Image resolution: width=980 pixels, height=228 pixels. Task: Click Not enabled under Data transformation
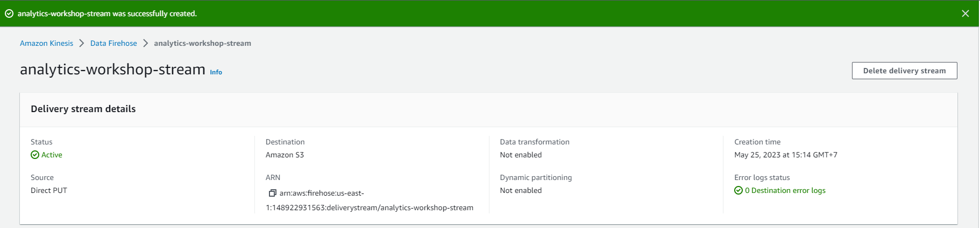point(521,155)
